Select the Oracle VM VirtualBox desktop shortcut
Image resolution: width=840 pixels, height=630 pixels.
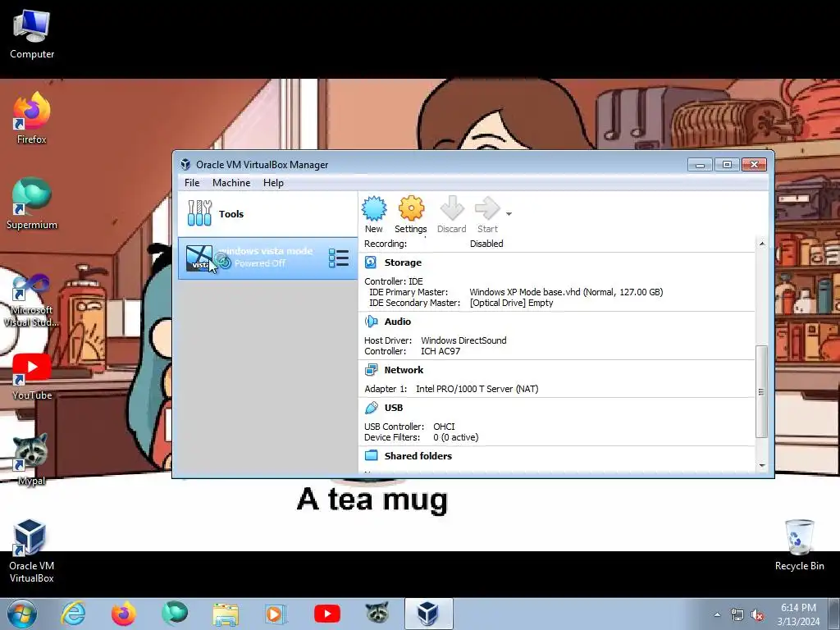point(32,550)
